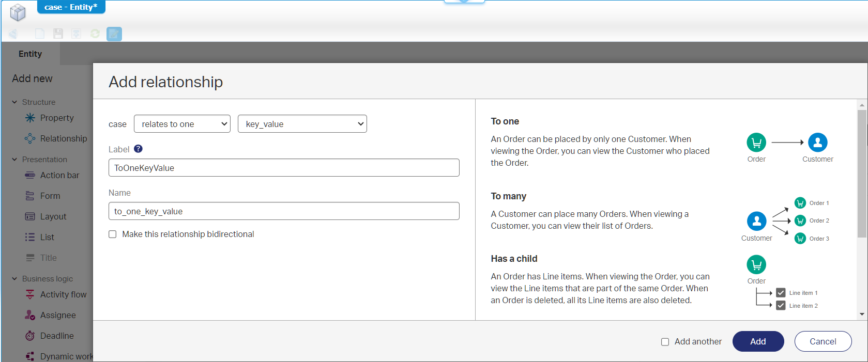The height and width of the screenshot is (362, 868).
Task: Open the 'relates to one' relationship type dropdown
Action: 182,124
